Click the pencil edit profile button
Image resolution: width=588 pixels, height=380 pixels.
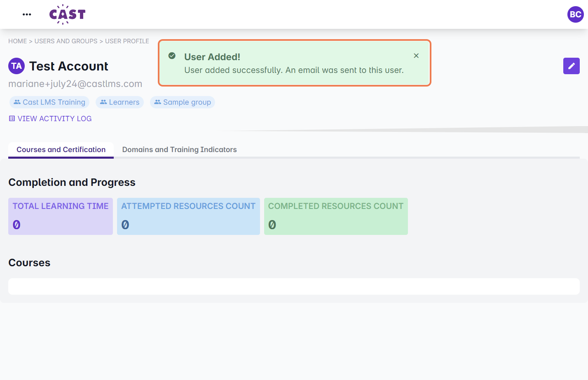[x=571, y=66]
